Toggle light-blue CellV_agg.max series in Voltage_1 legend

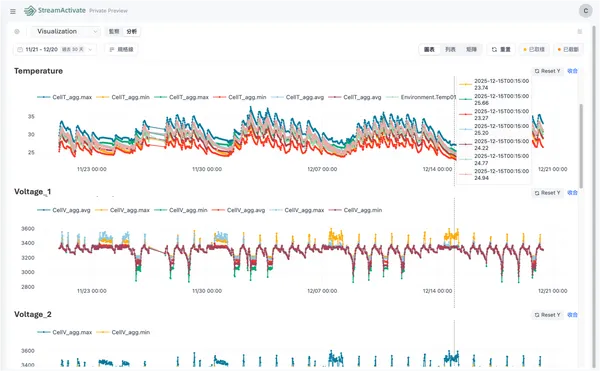(x=297, y=210)
